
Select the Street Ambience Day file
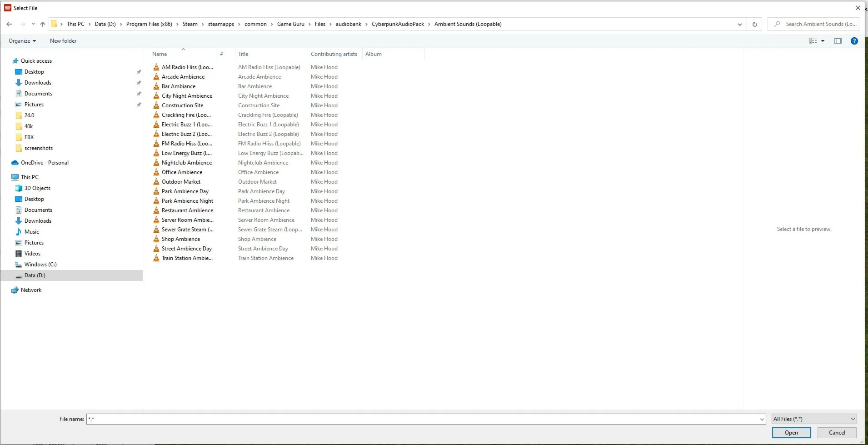(187, 249)
